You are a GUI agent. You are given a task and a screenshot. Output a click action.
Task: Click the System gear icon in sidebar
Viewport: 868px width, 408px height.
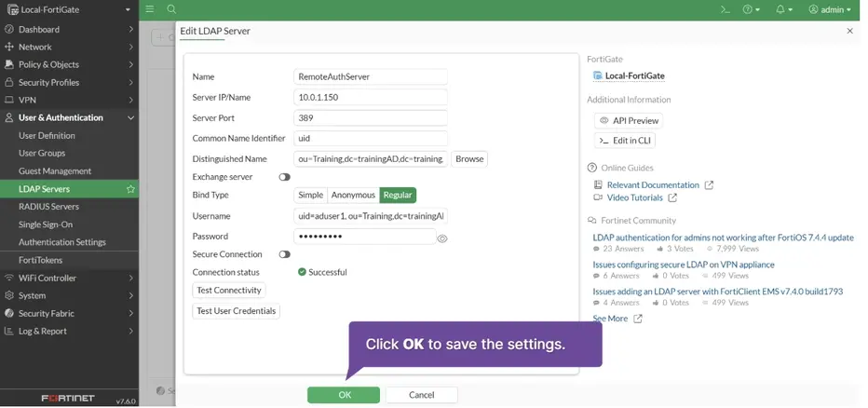(x=9, y=295)
